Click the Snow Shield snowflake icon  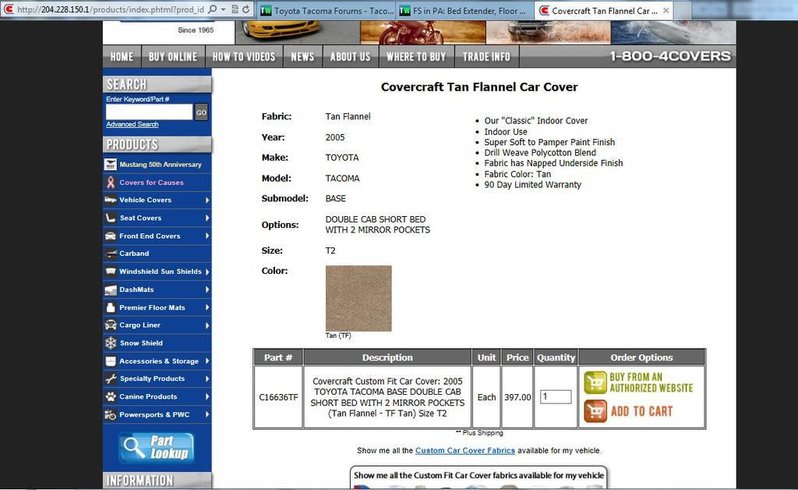coord(110,343)
